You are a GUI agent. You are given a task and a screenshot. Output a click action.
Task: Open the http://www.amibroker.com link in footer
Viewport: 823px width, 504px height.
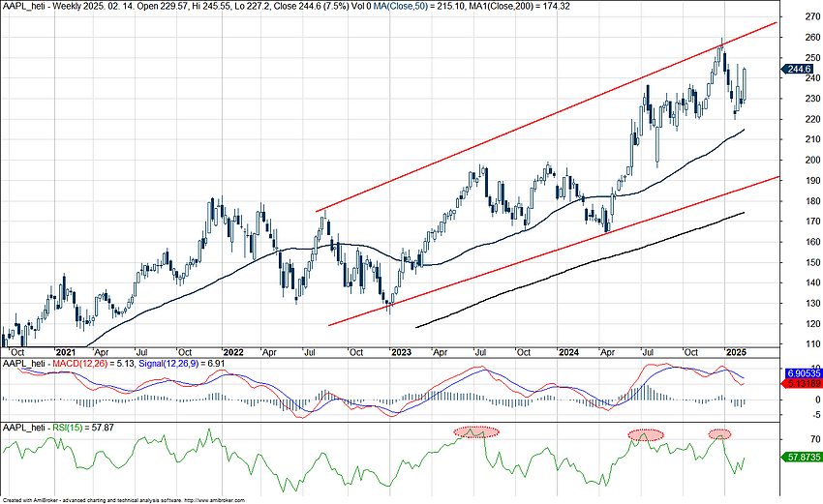215,501
